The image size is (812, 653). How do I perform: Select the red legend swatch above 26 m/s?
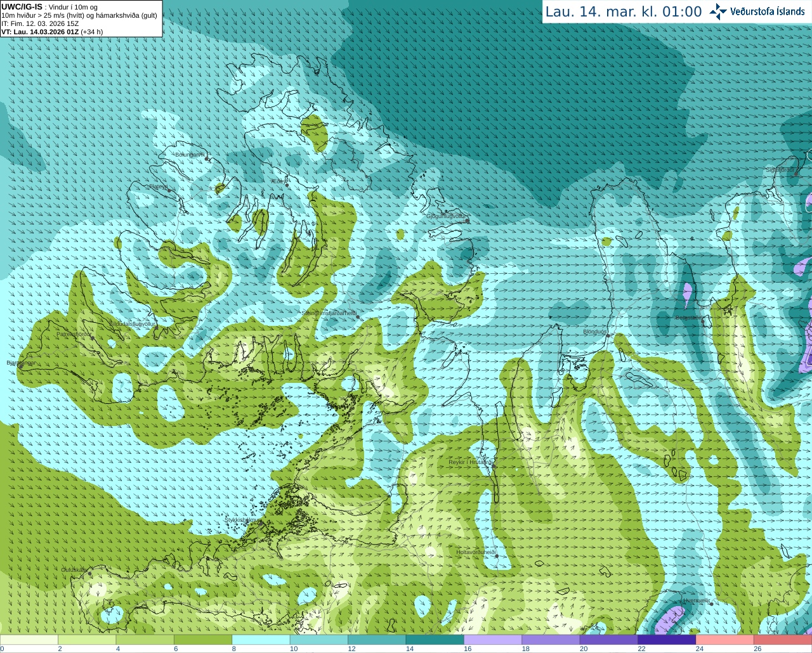[x=783, y=640]
